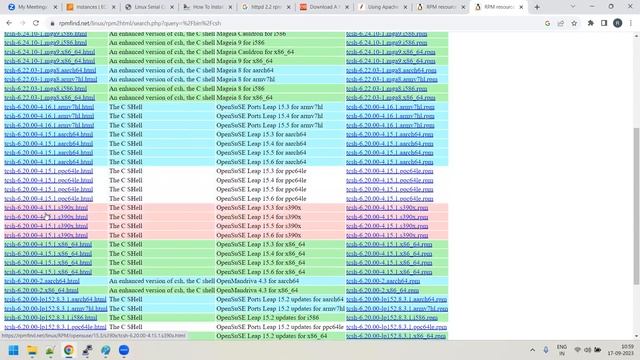
Task: Switch to the Using Apache tab
Action: tap(382, 7)
